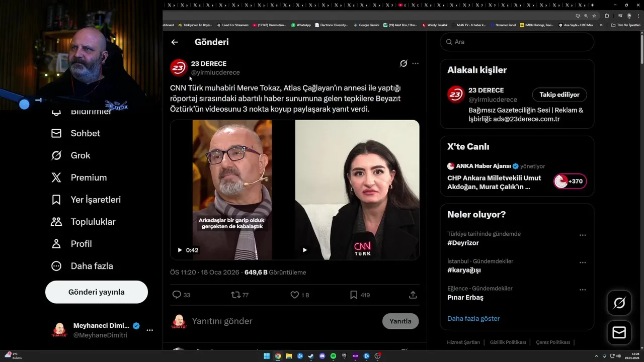The width and height of the screenshot is (644, 362).
Task: Click the Grok icon on the post header
Action: tap(404, 63)
